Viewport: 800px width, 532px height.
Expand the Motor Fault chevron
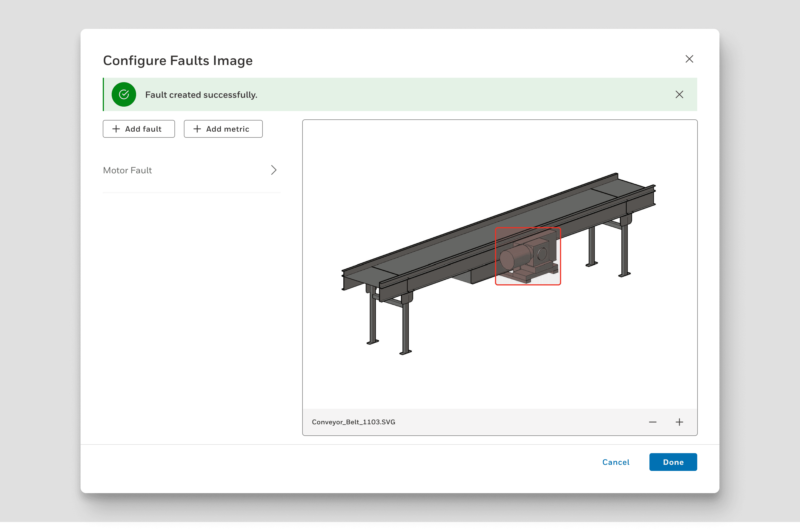pos(274,170)
